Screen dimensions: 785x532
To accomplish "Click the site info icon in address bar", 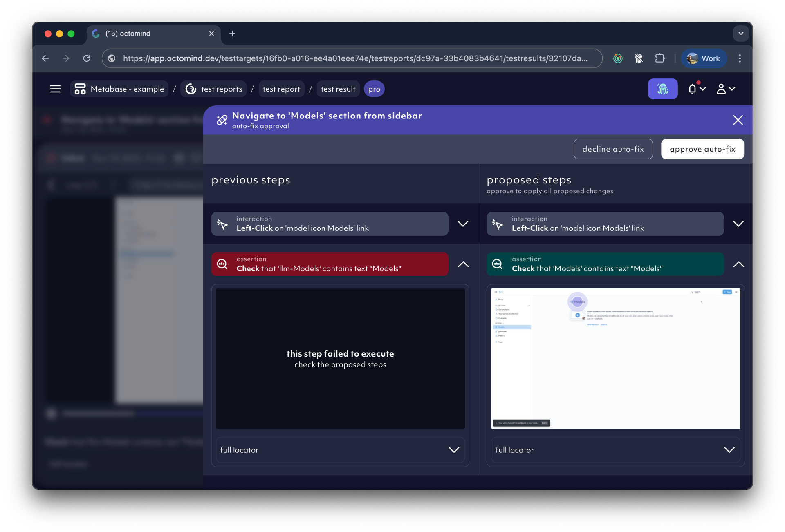I will [112, 58].
